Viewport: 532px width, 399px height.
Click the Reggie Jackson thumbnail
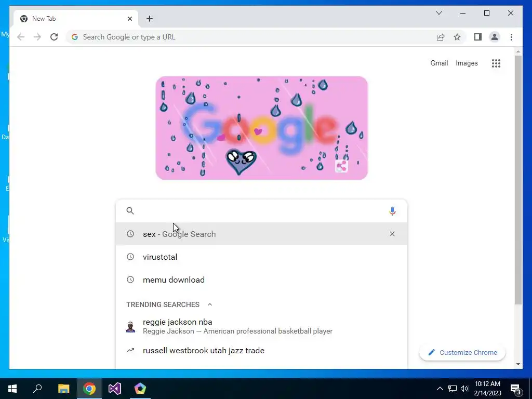tap(130, 326)
